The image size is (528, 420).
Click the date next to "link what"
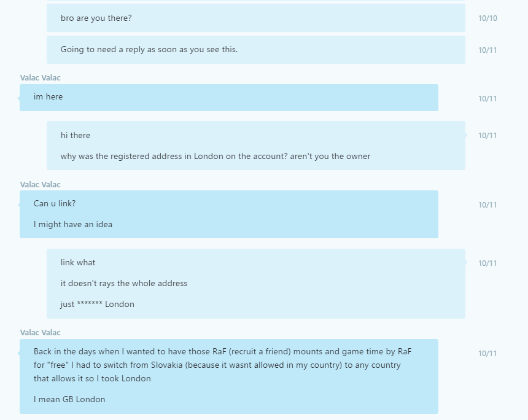coord(487,263)
